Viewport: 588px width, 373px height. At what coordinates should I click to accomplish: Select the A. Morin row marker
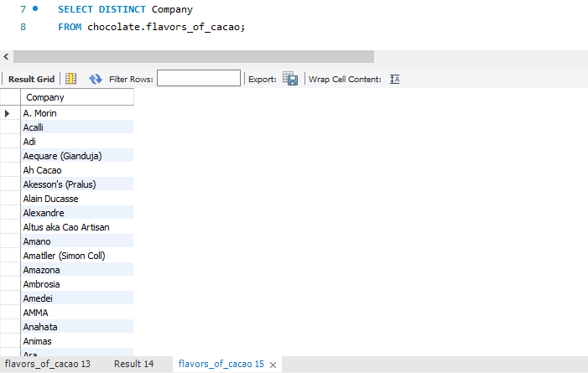(x=8, y=113)
